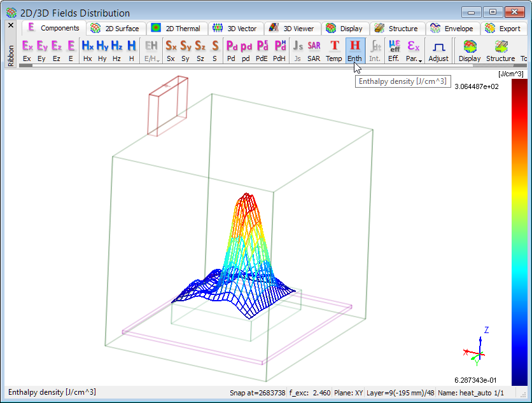The image size is (532, 403).
Task: Switch to the 2D Thermal tab
Action: tap(176, 29)
